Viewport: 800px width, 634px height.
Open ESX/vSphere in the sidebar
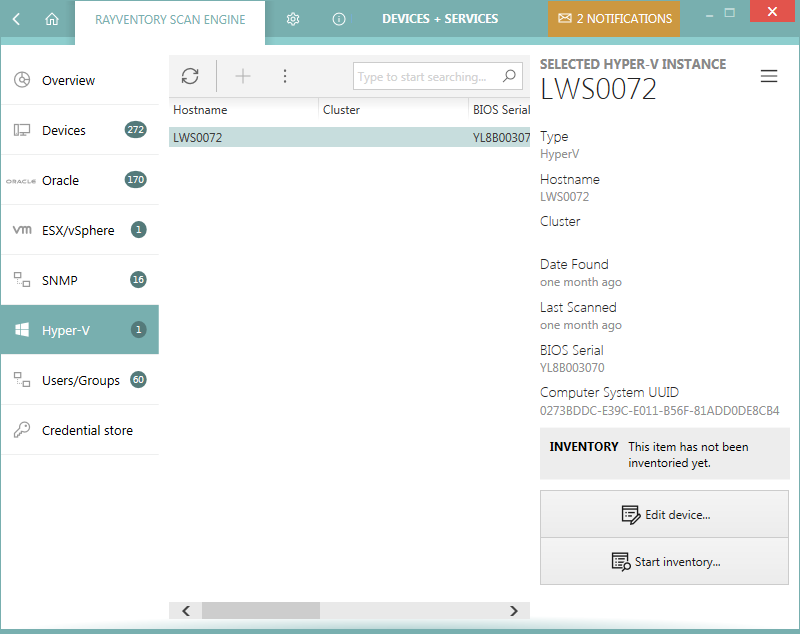(x=79, y=230)
